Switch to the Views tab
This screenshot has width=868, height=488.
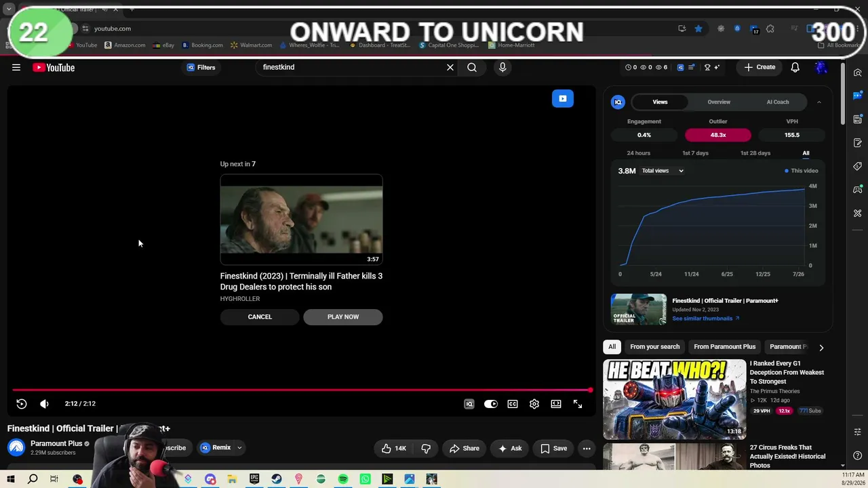660,102
